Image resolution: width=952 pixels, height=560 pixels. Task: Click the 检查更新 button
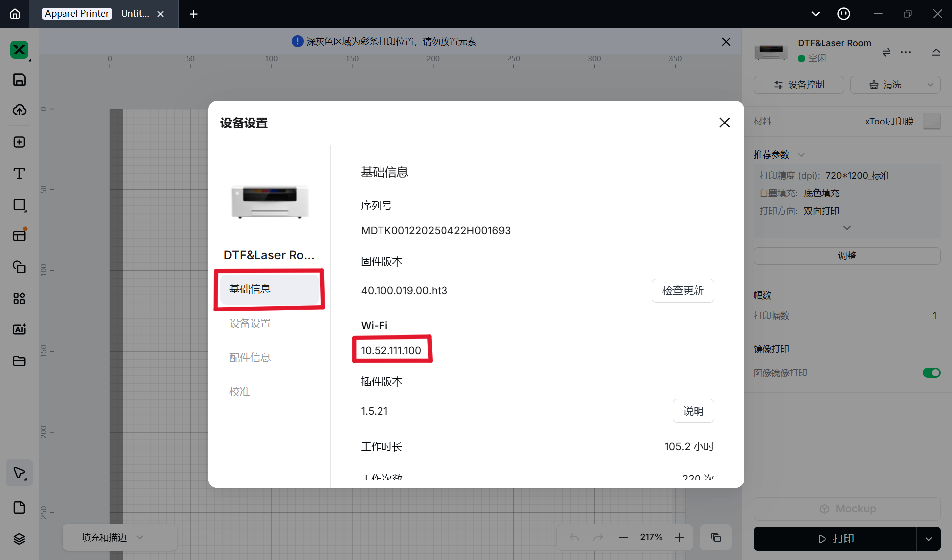(683, 290)
